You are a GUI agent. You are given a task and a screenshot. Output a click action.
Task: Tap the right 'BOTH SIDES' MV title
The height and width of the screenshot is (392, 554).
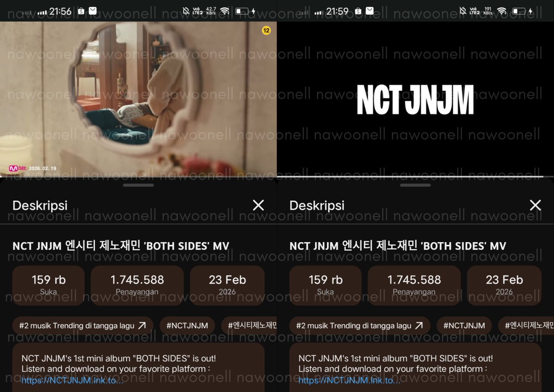click(398, 245)
